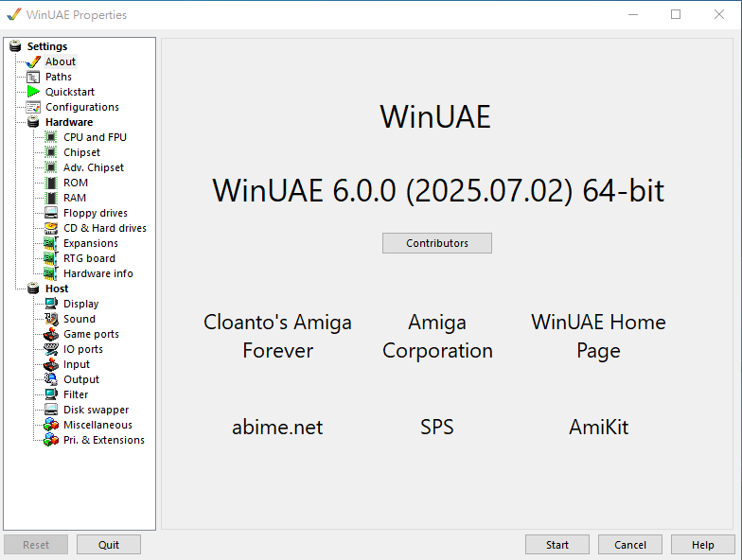Click the Game ports joystick icon

click(x=51, y=334)
